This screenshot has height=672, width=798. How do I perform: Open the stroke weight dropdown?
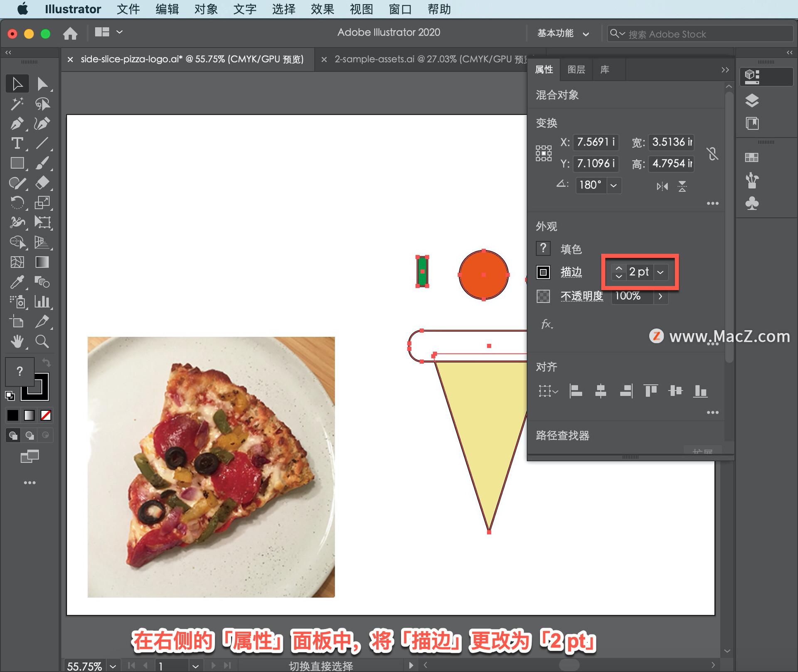660,272
